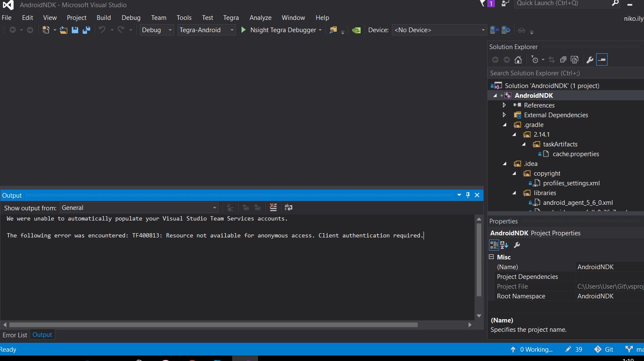The image size is (644, 361).
Task: Open Properties via the wrench icon
Action: [x=590, y=59]
